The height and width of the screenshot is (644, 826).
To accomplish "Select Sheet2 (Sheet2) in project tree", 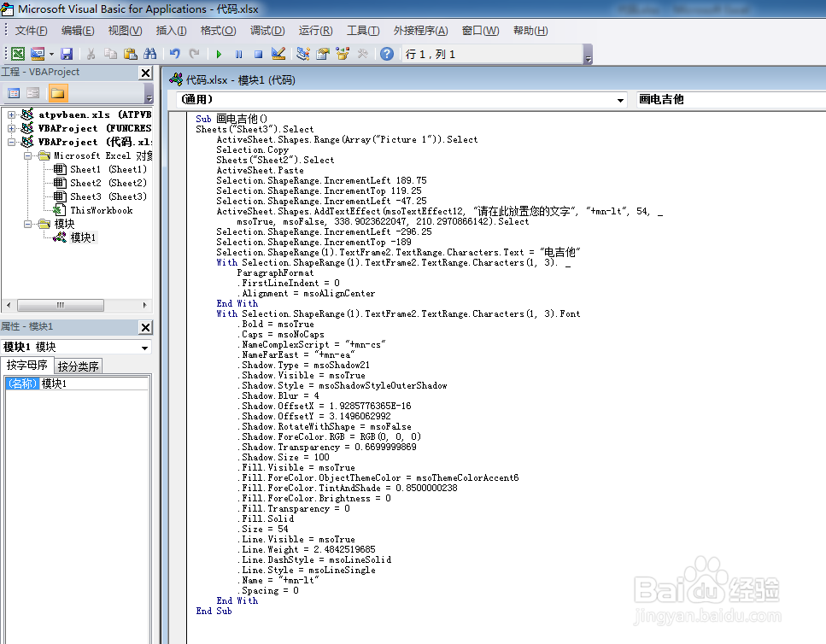I will [x=108, y=183].
